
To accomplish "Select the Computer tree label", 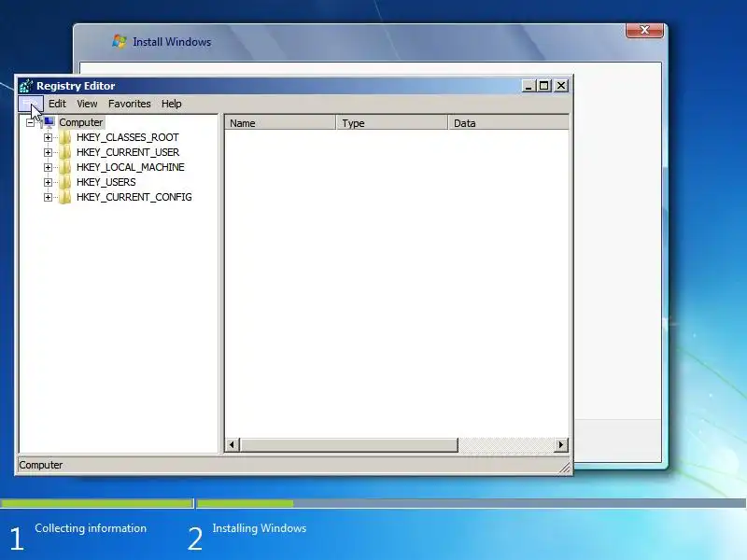I will pos(80,122).
